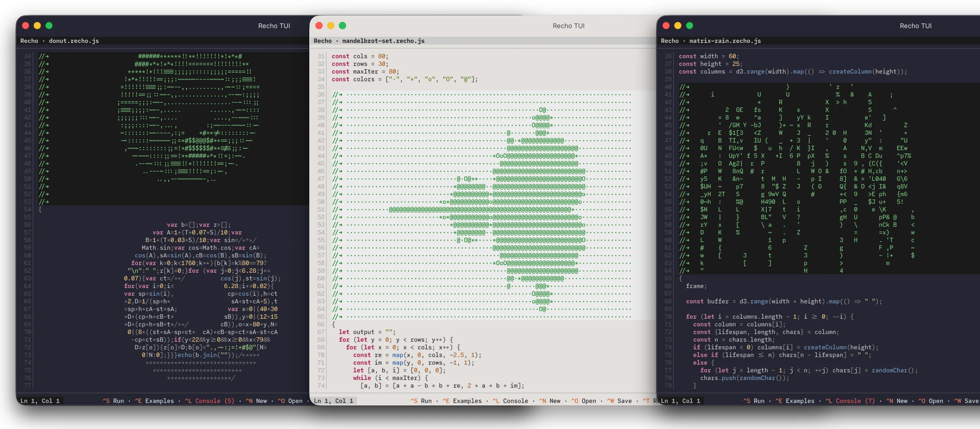Click 'Math.sin;var cos=Math.cos;var cA=' line
Screen dimensions: 980x429
(200, 248)
